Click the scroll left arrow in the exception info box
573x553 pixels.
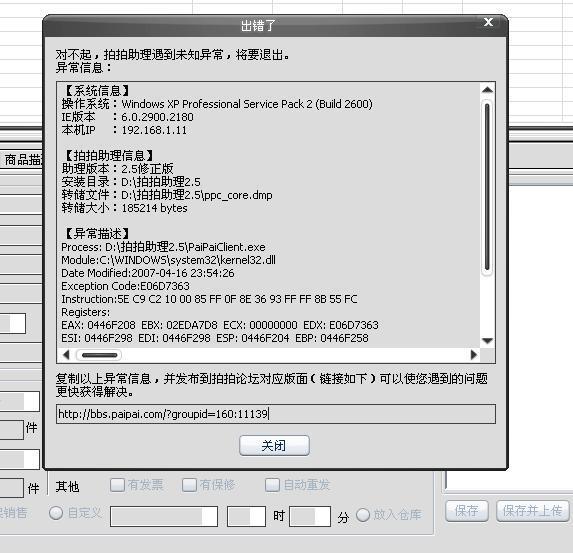[x=66, y=355]
